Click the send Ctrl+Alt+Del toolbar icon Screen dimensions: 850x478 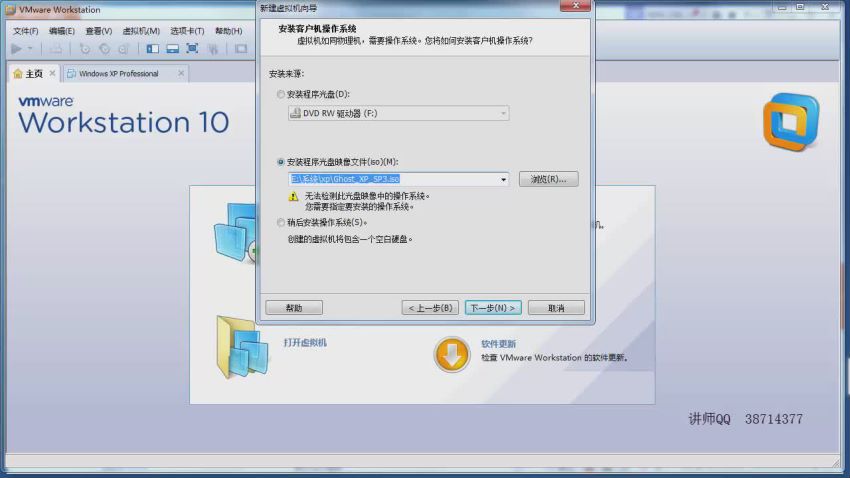point(55,49)
